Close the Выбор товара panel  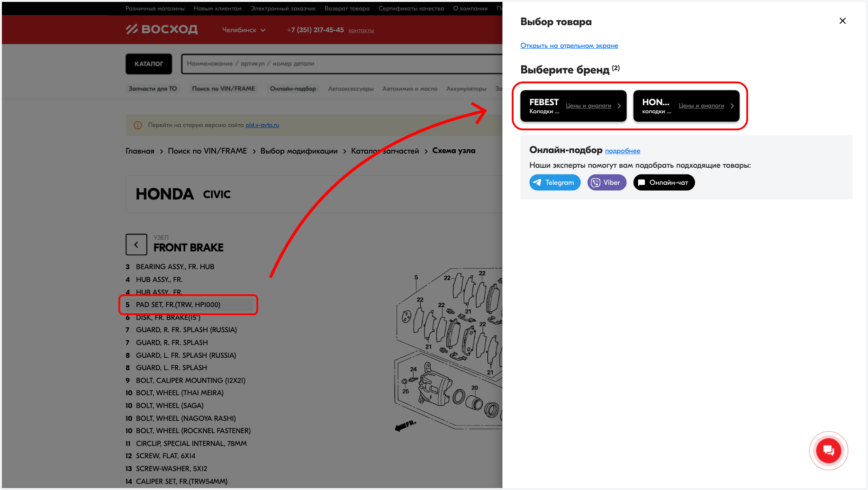click(842, 21)
